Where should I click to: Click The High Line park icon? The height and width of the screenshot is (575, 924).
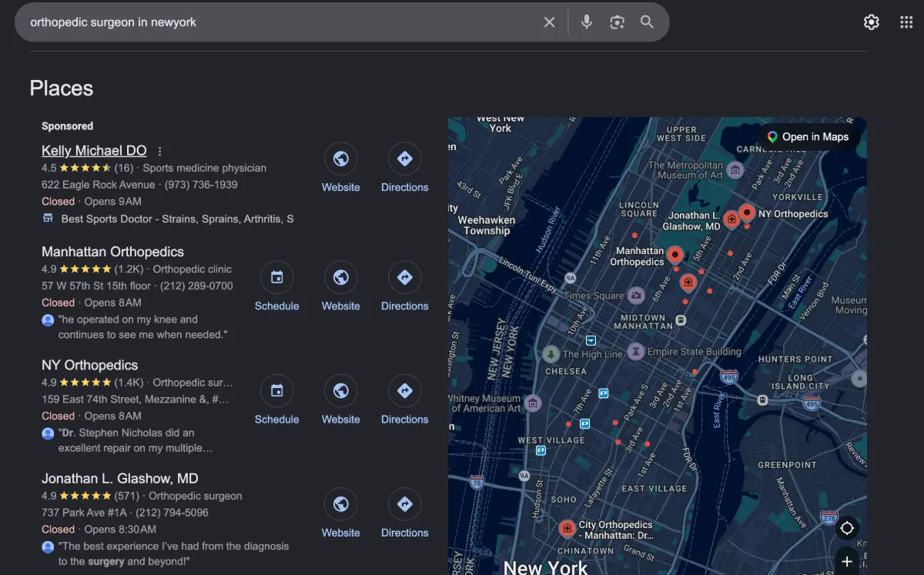pyautogui.click(x=551, y=354)
